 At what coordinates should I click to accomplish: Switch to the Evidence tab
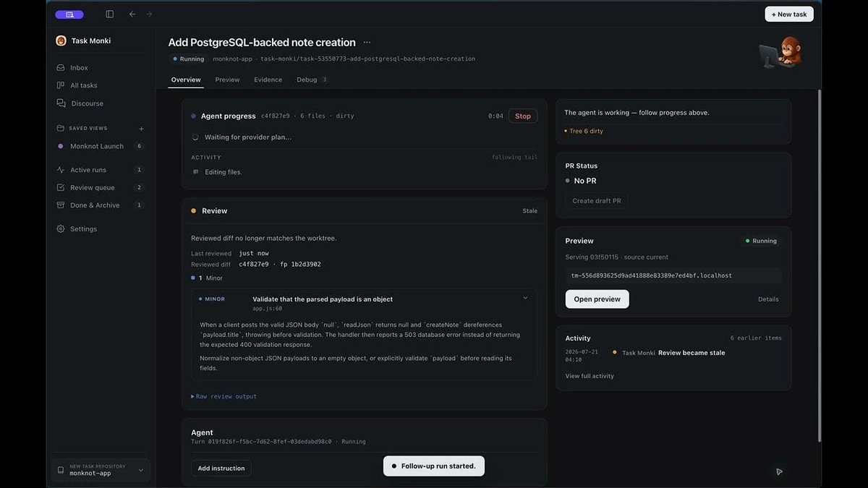[x=268, y=80]
